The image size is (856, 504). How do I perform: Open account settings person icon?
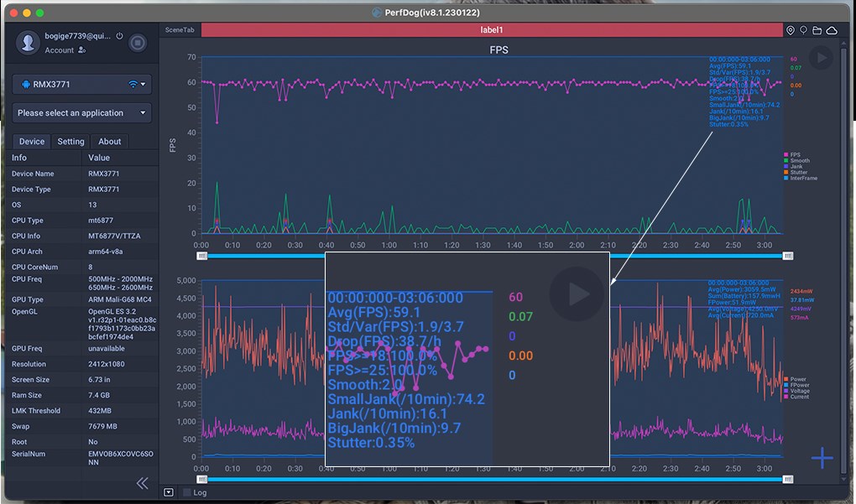tap(82, 50)
